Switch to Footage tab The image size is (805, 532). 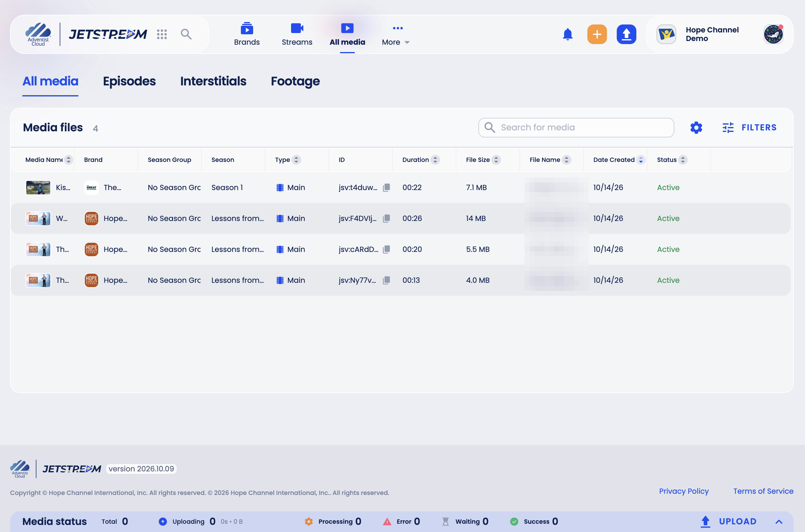click(295, 81)
